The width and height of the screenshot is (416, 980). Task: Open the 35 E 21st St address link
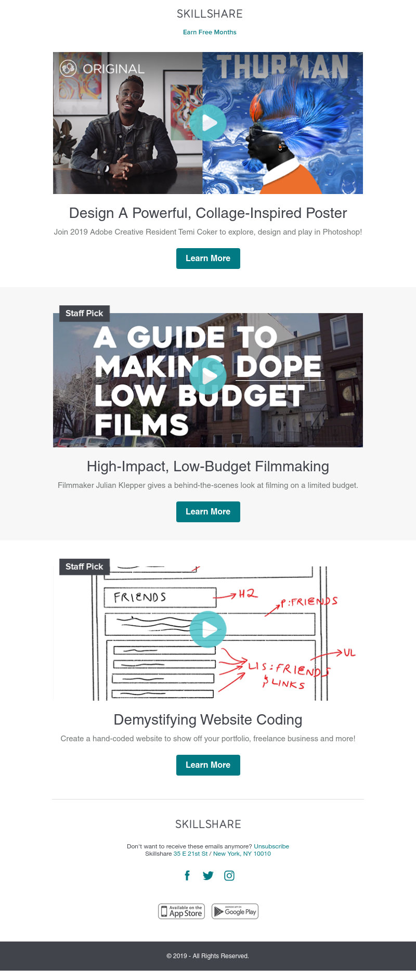[190, 854]
